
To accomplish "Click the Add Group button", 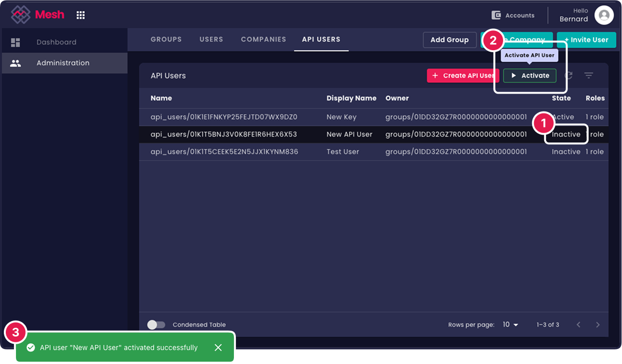I will (449, 40).
